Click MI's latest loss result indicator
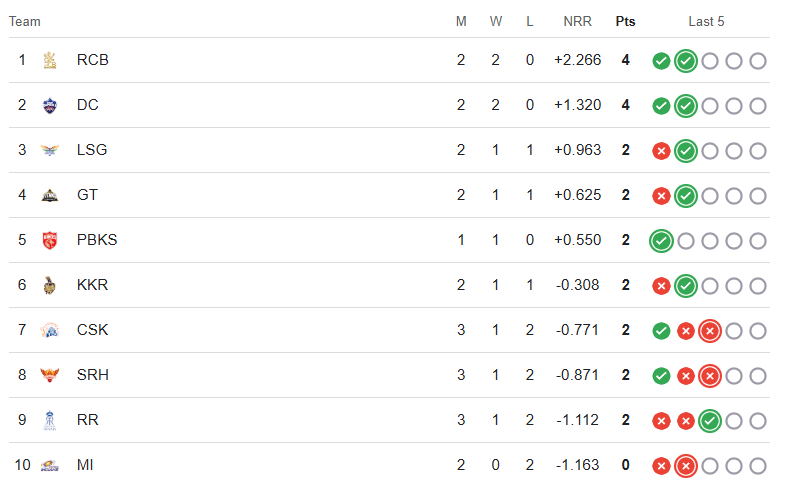 click(685, 466)
